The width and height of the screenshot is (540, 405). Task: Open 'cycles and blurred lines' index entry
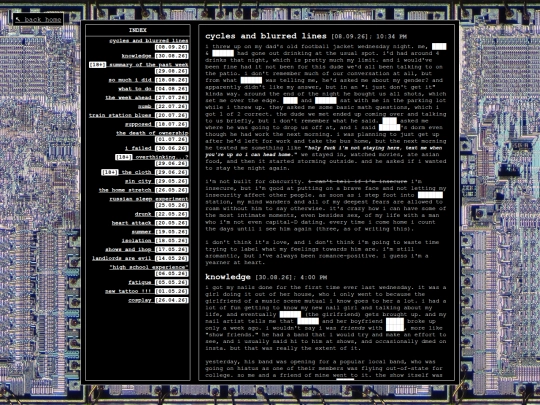[x=149, y=41]
